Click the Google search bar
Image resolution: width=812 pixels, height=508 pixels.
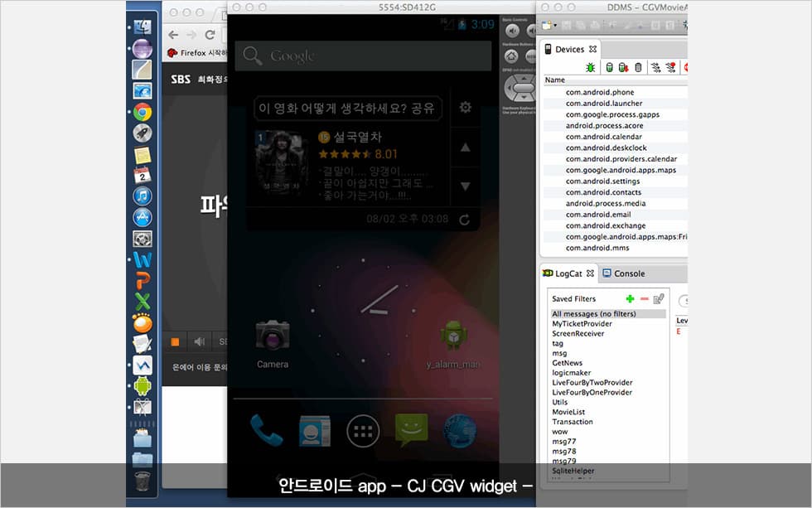tap(363, 56)
